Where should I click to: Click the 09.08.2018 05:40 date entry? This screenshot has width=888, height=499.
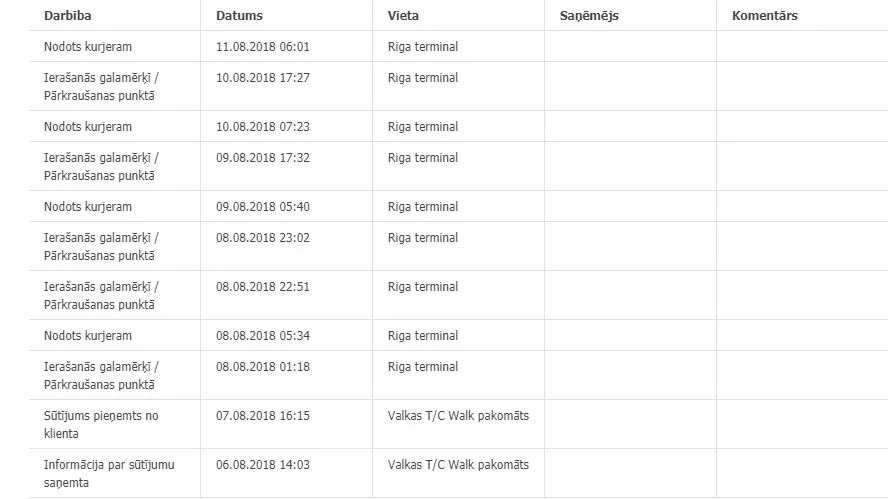click(263, 207)
